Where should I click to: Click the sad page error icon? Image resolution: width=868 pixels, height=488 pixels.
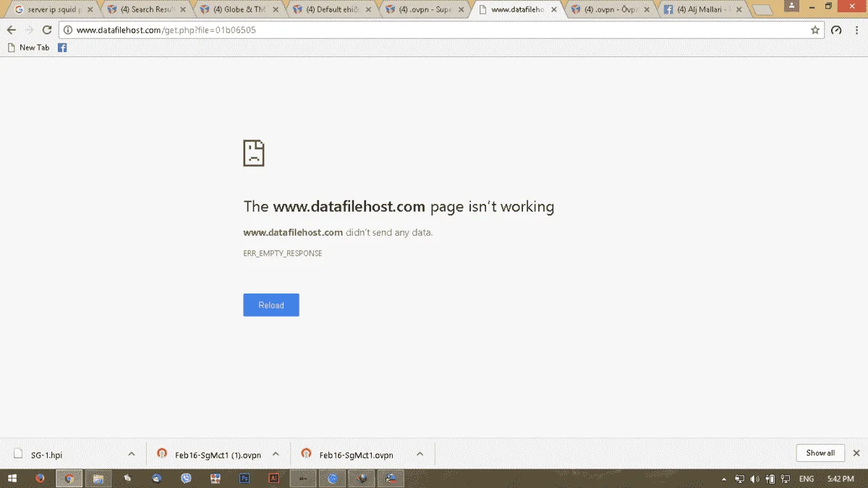(254, 153)
